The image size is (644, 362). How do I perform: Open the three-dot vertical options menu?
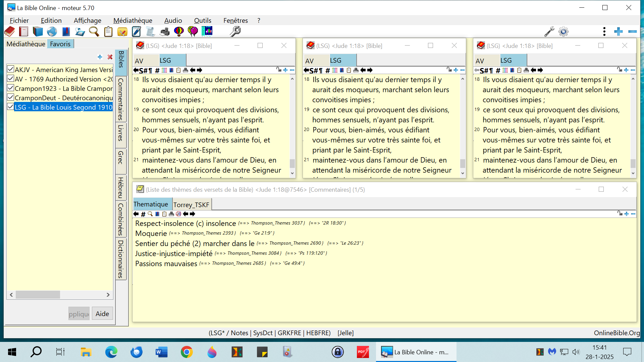[x=604, y=32]
